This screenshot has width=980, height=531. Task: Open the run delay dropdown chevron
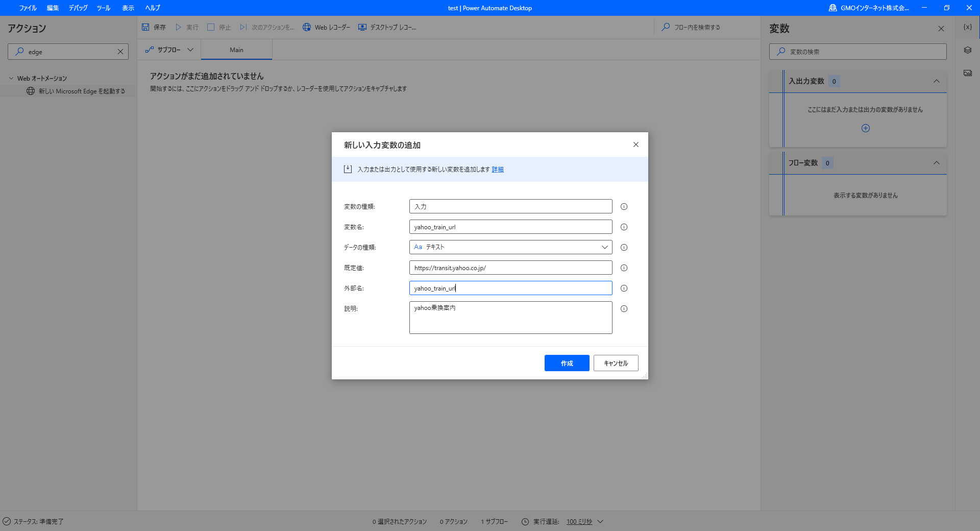600,521
